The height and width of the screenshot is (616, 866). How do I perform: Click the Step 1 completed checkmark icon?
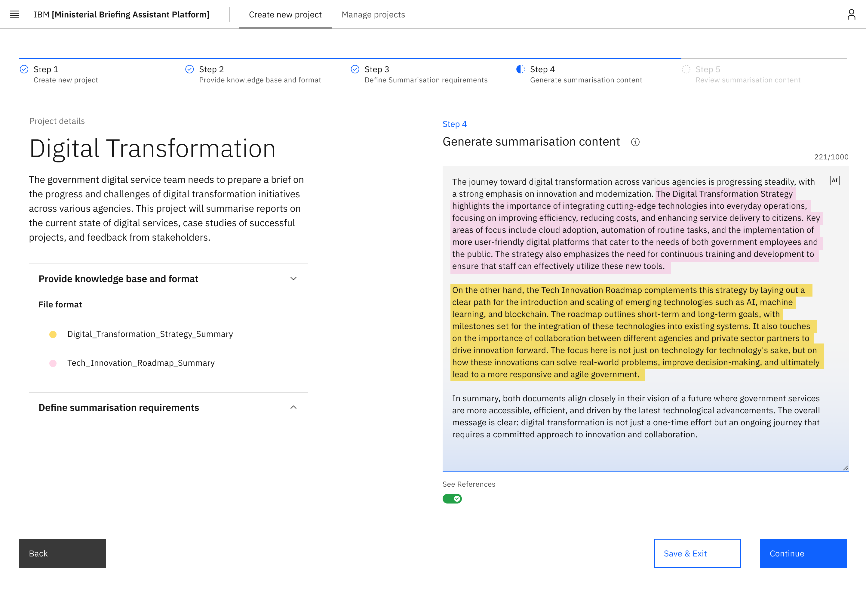click(x=24, y=69)
